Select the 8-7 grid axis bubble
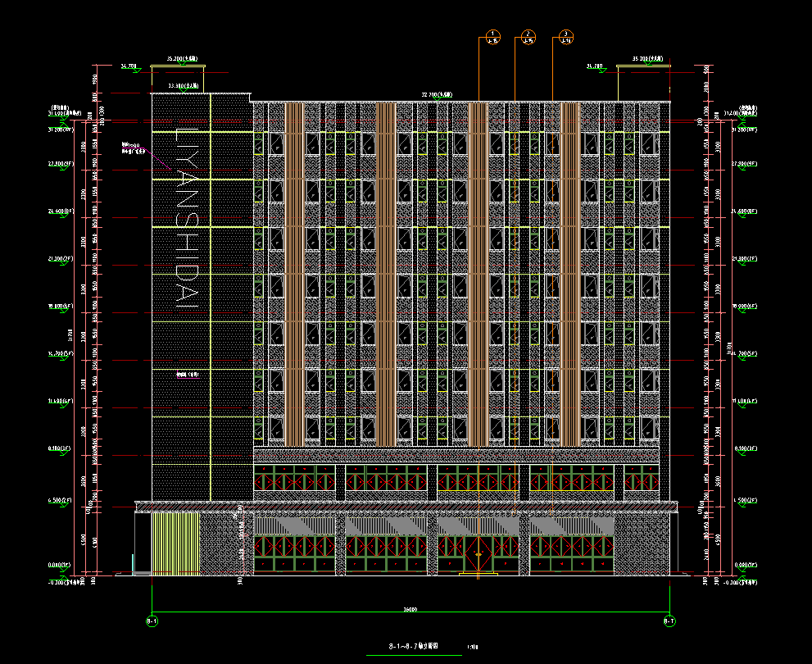The height and width of the screenshot is (664, 812). coord(669,621)
